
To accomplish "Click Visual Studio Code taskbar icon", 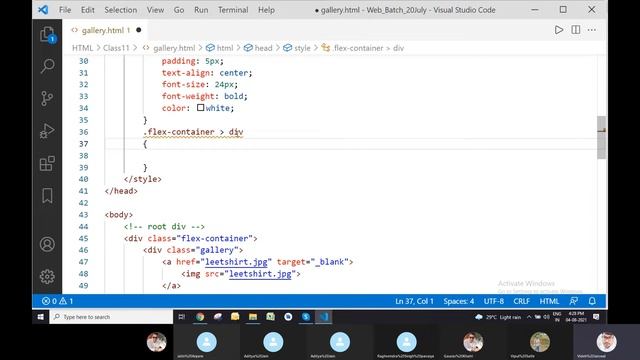I will 324,317.
